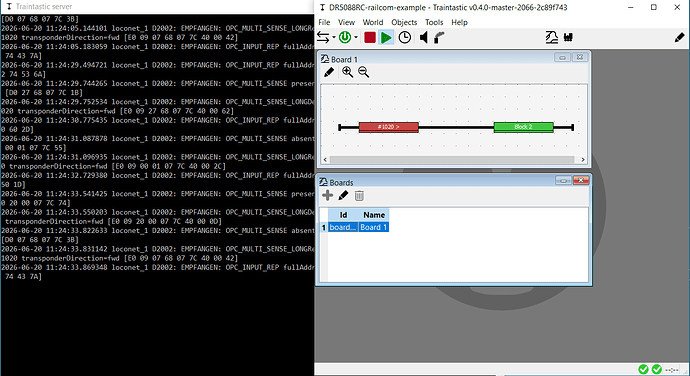This screenshot has height=376, width=690.
Task: Select the 'board...' Id cell
Action: [343, 227]
